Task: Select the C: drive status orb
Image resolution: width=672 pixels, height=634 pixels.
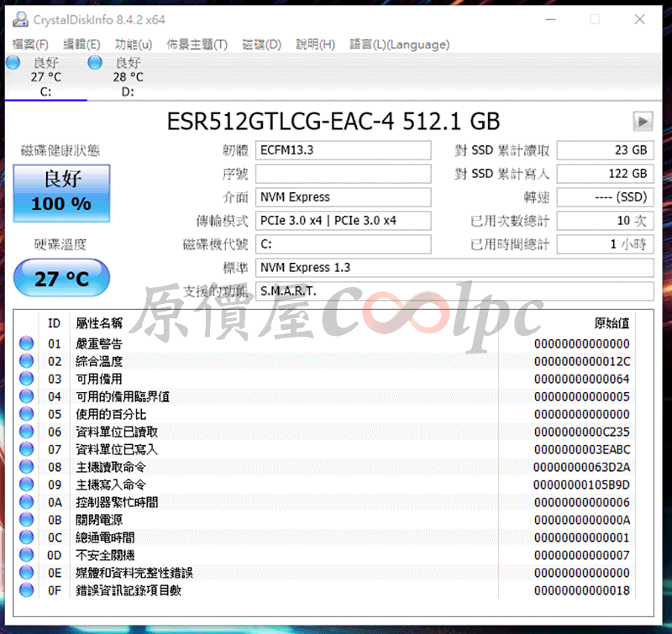Action: (13, 62)
